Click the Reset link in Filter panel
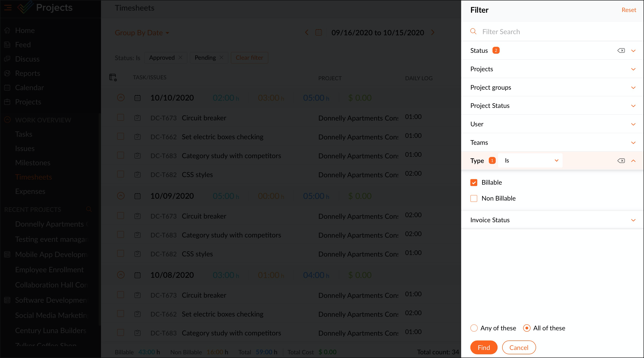 tap(629, 10)
